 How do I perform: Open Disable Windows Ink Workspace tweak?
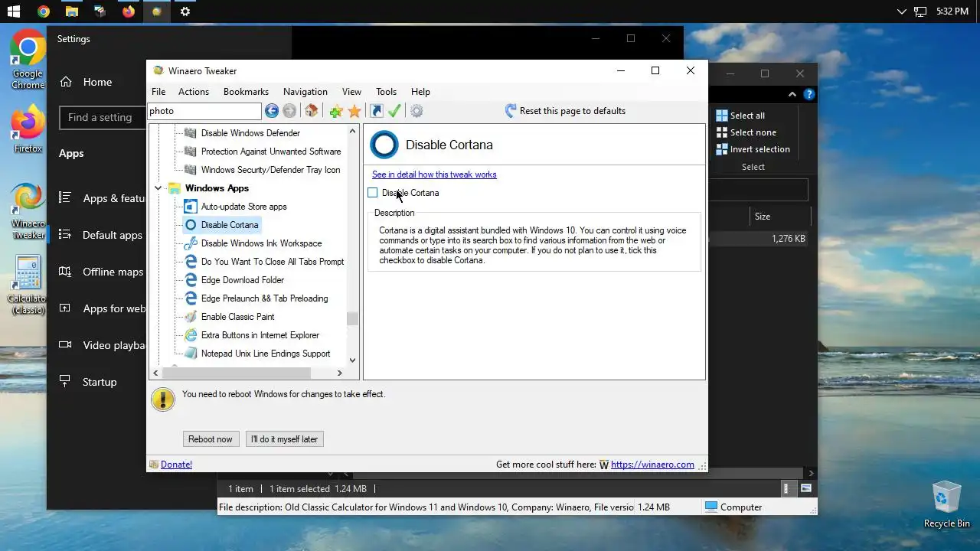[261, 243]
